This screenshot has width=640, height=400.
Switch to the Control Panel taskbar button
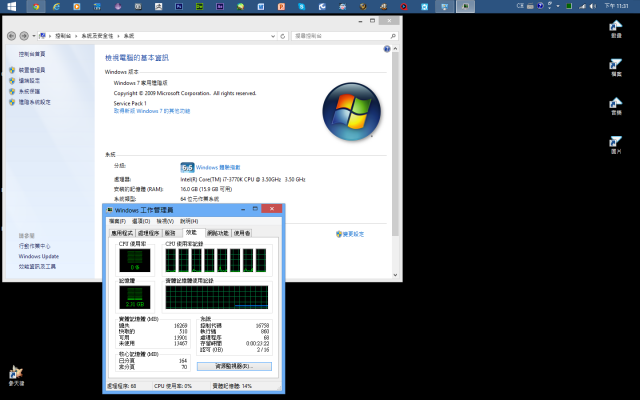tap(444, 6)
